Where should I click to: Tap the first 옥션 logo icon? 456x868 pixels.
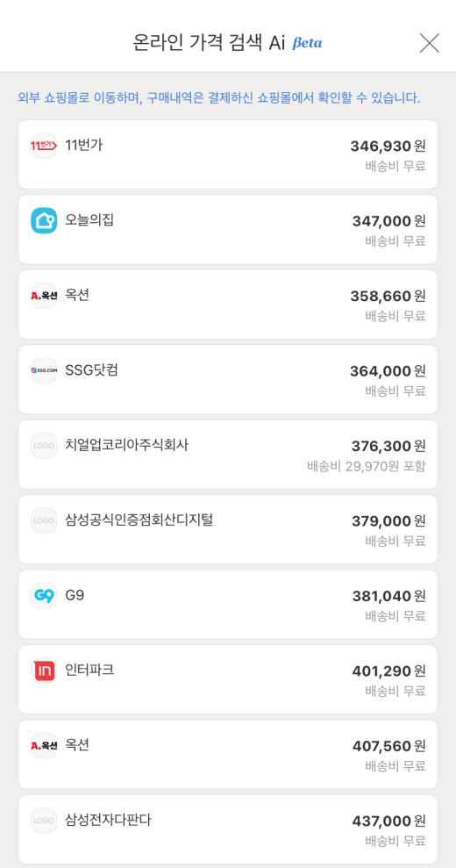[44, 296]
